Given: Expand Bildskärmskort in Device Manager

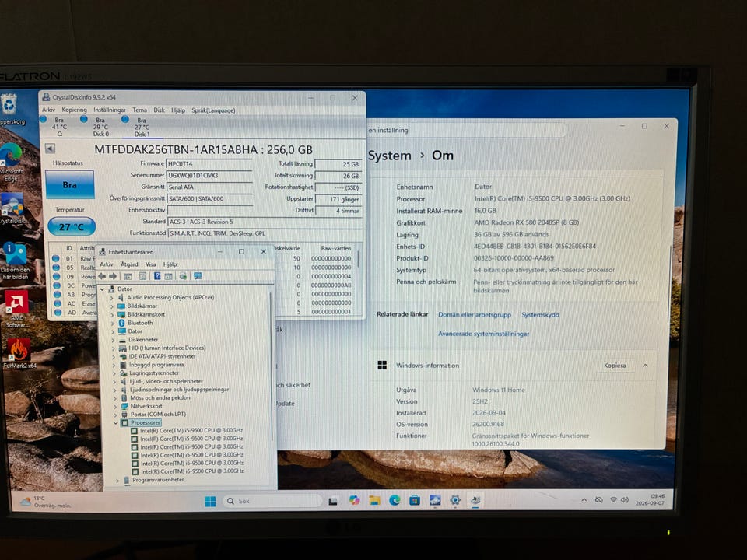Looking at the screenshot, I should 112,314.
